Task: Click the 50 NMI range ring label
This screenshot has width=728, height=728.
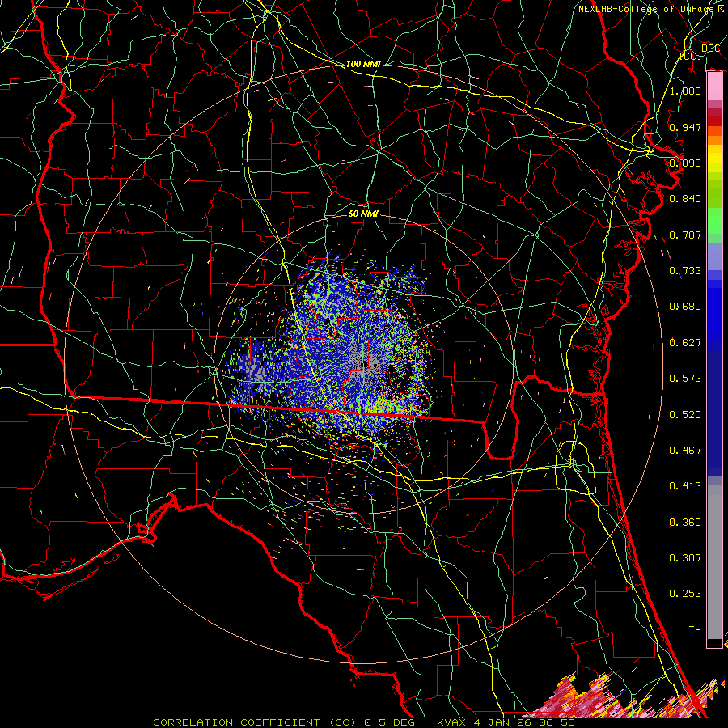Action: point(363,214)
